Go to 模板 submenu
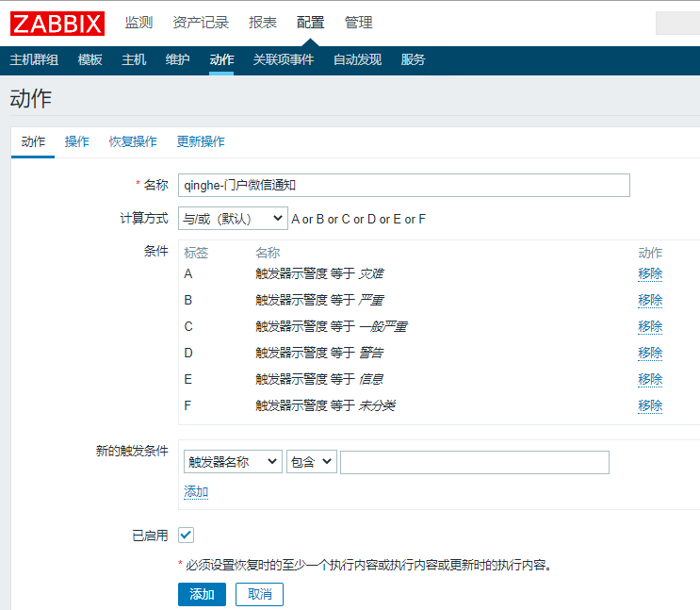Viewport: 700px width, 610px height. coord(90,59)
